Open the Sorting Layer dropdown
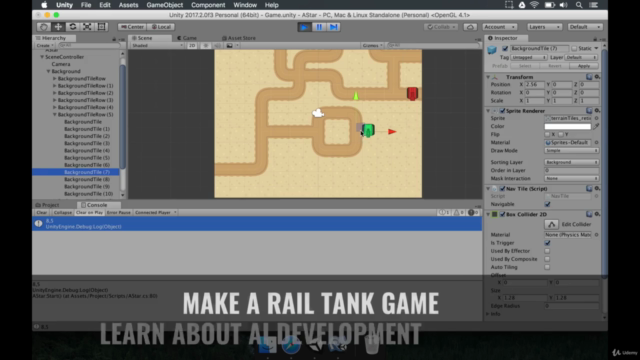Image resolution: width=640 pixels, height=360 pixels. click(x=571, y=162)
